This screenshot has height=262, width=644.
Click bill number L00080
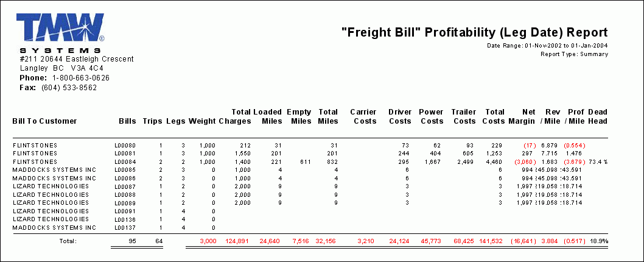click(x=125, y=145)
